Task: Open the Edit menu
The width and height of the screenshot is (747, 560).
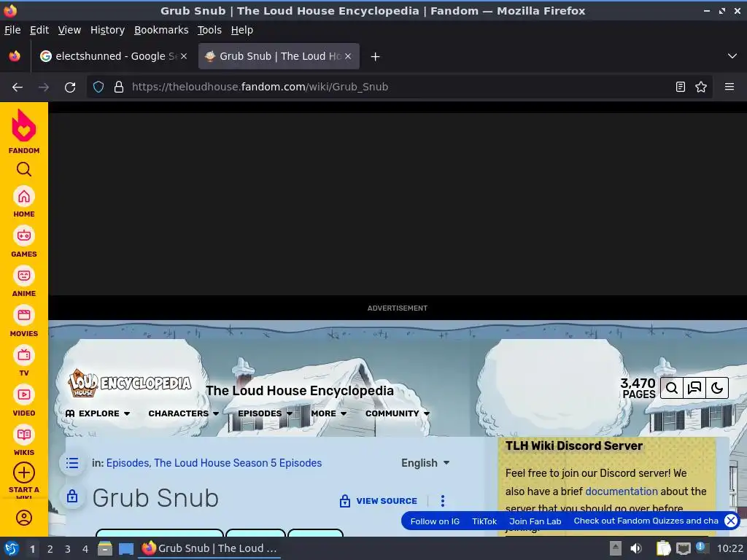Action: point(39,30)
